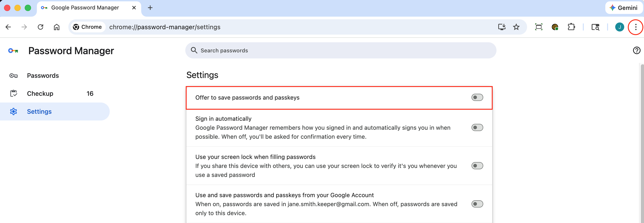
Task: Open a new tab with plus button
Action: click(150, 8)
